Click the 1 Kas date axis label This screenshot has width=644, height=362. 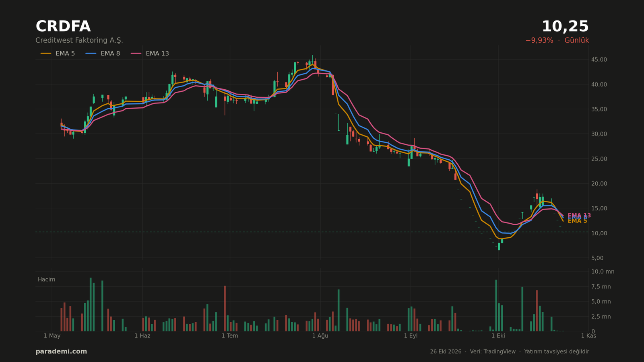[x=588, y=336]
